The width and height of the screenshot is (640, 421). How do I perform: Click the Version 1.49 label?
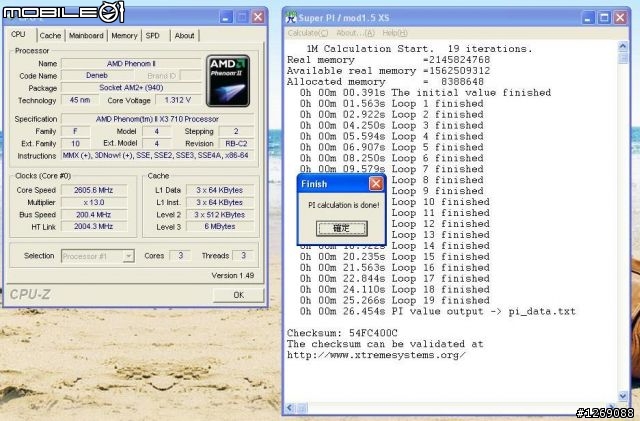(233, 276)
